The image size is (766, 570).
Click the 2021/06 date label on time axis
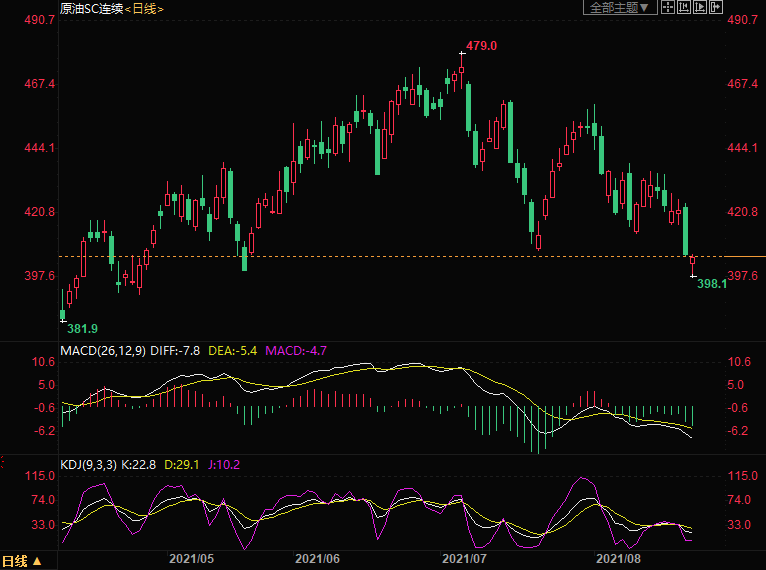coord(318,558)
